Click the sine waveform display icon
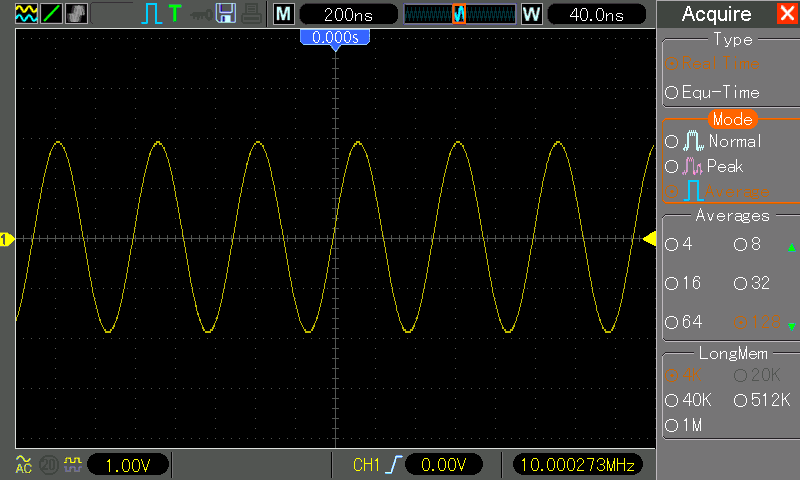 click(x=26, y=13)
